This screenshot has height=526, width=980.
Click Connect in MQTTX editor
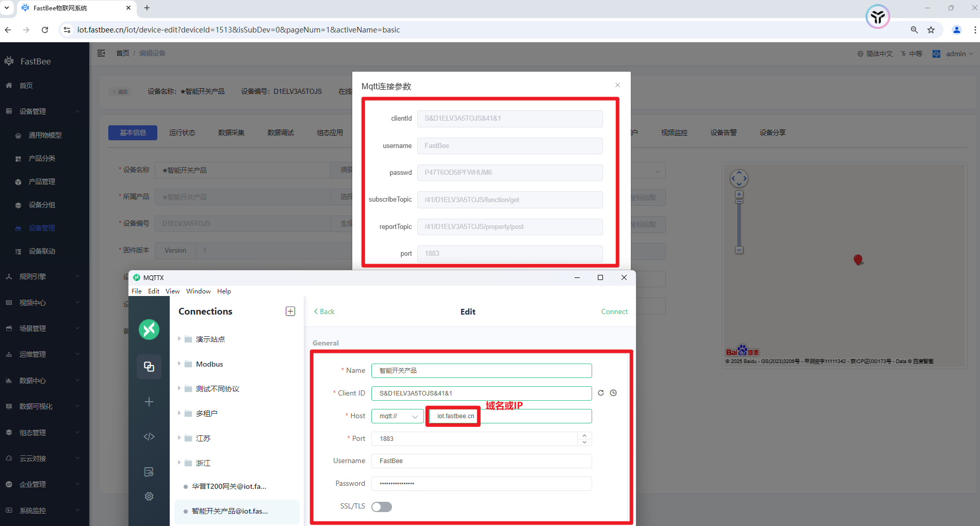(614, 311)
